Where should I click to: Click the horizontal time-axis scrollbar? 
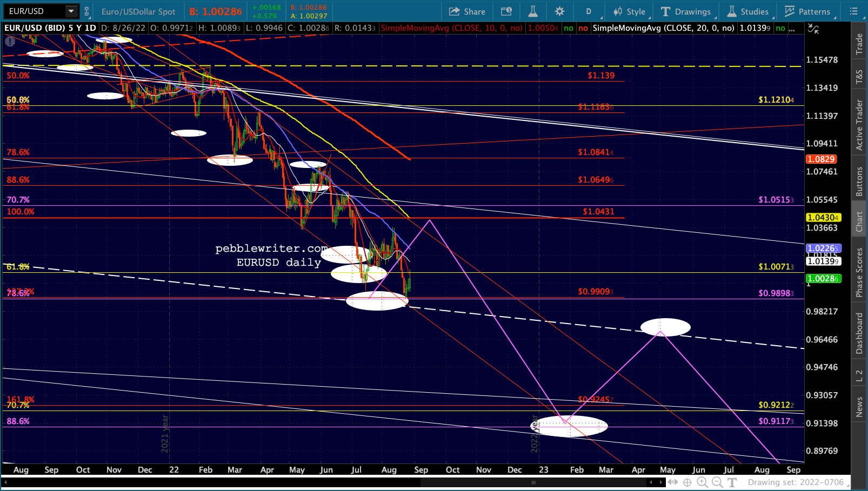533,482
